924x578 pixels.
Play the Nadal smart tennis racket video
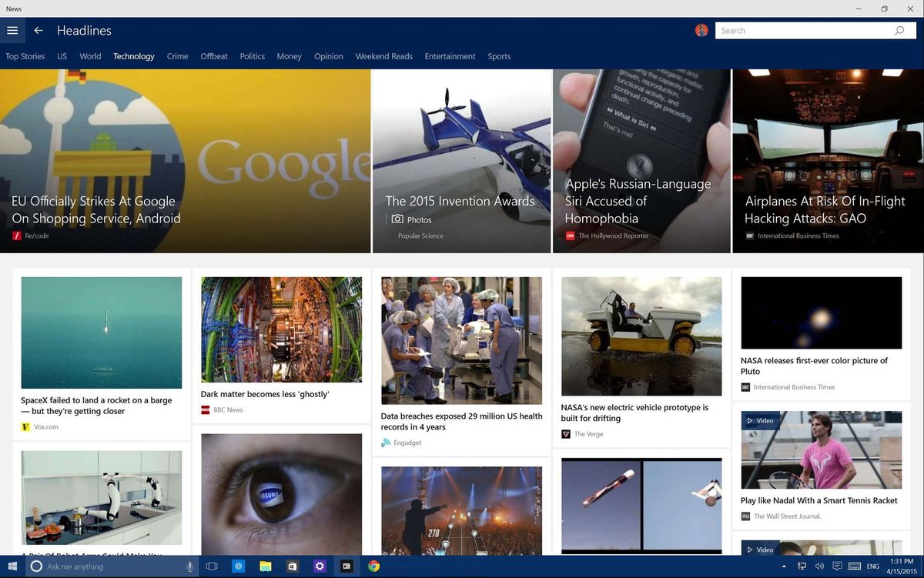click(x=819, y=450)
